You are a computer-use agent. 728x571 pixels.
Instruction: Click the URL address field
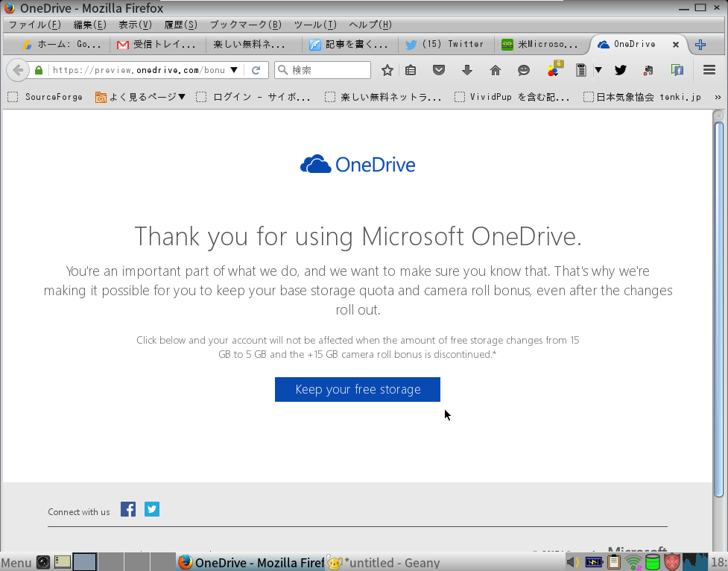tap(139, 70)
